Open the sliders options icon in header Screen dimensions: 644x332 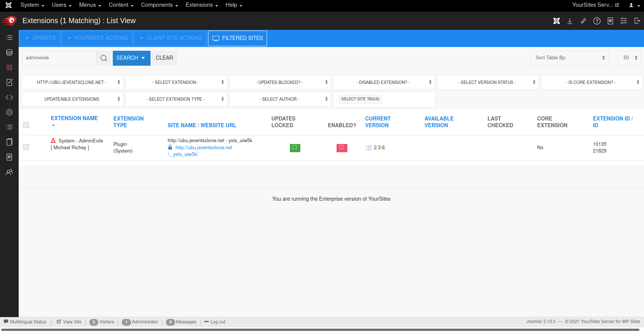(624, 21)
